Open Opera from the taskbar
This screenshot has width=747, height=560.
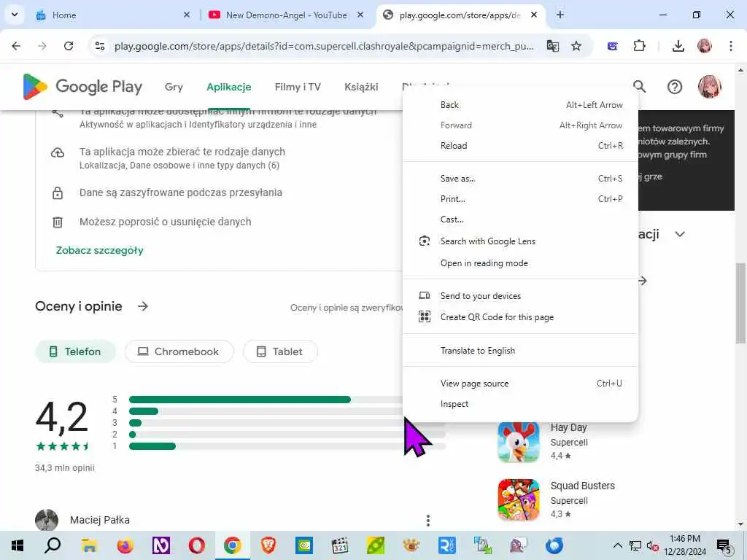tap(197, 545)
